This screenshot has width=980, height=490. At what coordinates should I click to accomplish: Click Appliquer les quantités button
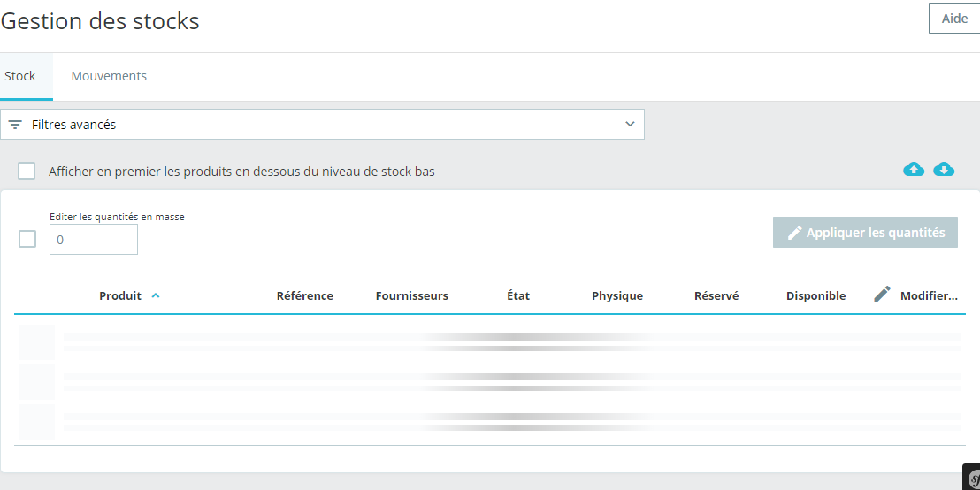click(865, 233)
